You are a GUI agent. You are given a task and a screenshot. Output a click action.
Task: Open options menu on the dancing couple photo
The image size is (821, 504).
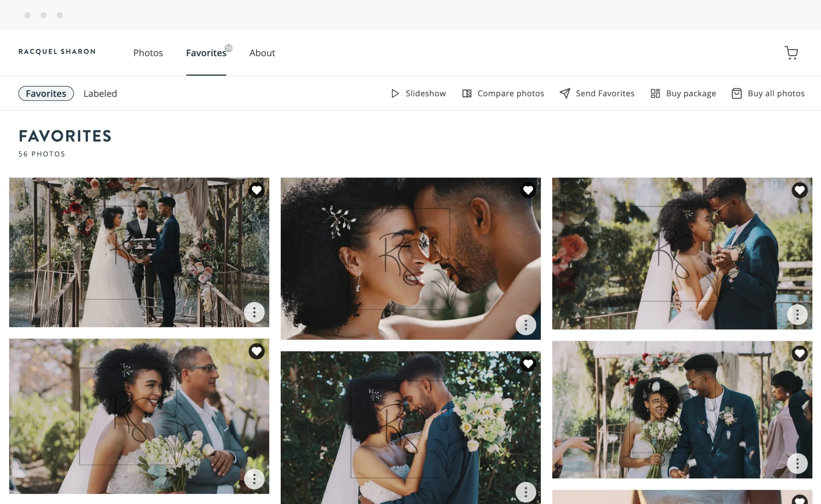(797, 314)
